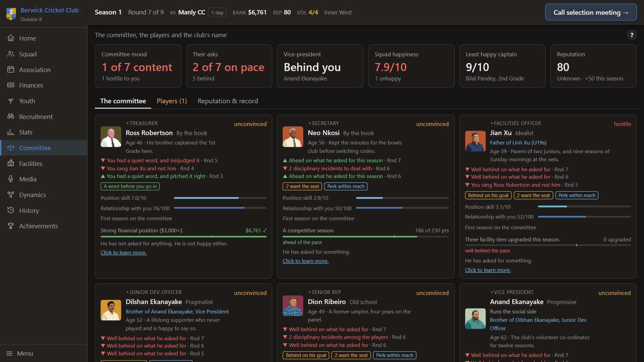Click the Berwick Cricket Club crest
This screenshot has width=644, height=362.
[11, 14]
